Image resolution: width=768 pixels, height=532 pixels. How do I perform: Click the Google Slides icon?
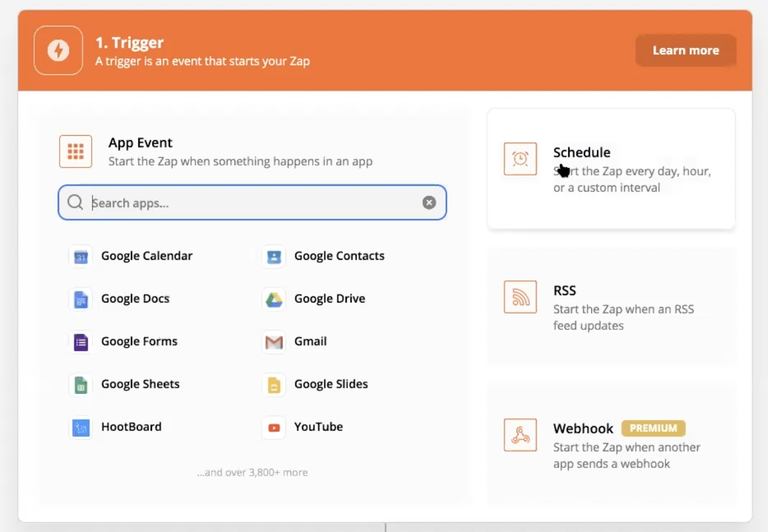click(274, 384)
